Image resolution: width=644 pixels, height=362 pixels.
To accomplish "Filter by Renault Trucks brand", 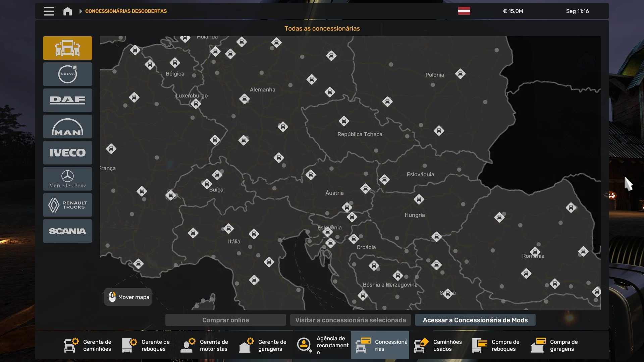I will pyautogui.click(x=67, y=205).
